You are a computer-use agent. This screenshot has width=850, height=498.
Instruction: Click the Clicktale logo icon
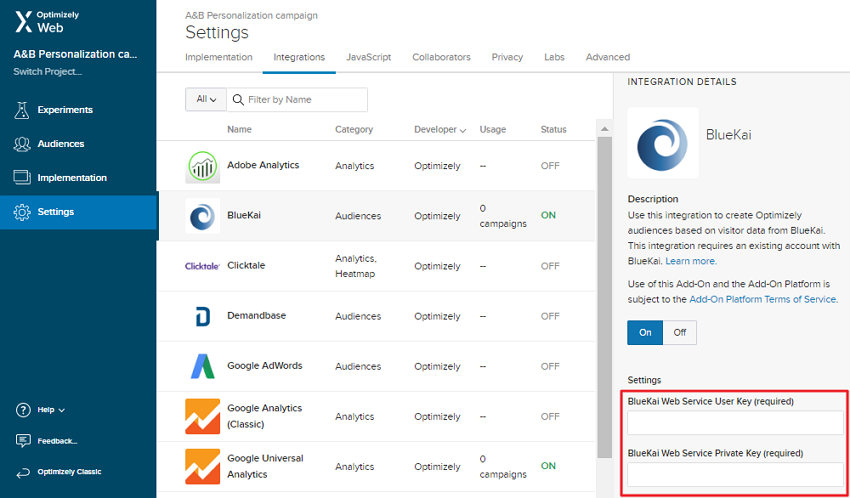[x=202, y=266]
